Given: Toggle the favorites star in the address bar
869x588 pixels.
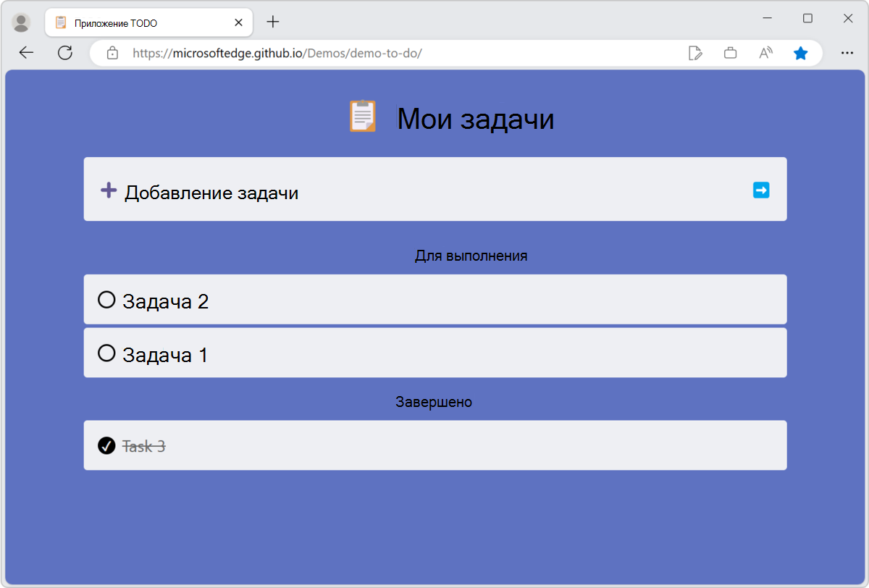Looking at the screenshot, I should 801,52.
